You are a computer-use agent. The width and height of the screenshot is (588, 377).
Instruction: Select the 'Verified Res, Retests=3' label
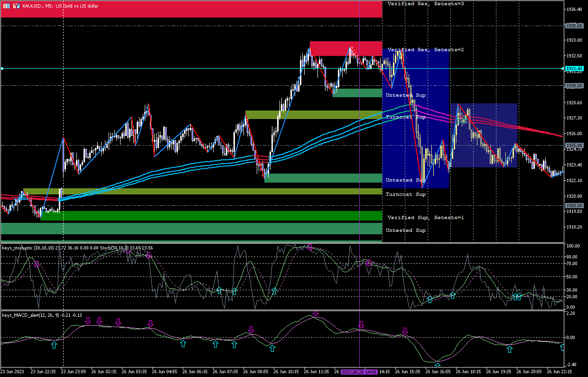425,4
